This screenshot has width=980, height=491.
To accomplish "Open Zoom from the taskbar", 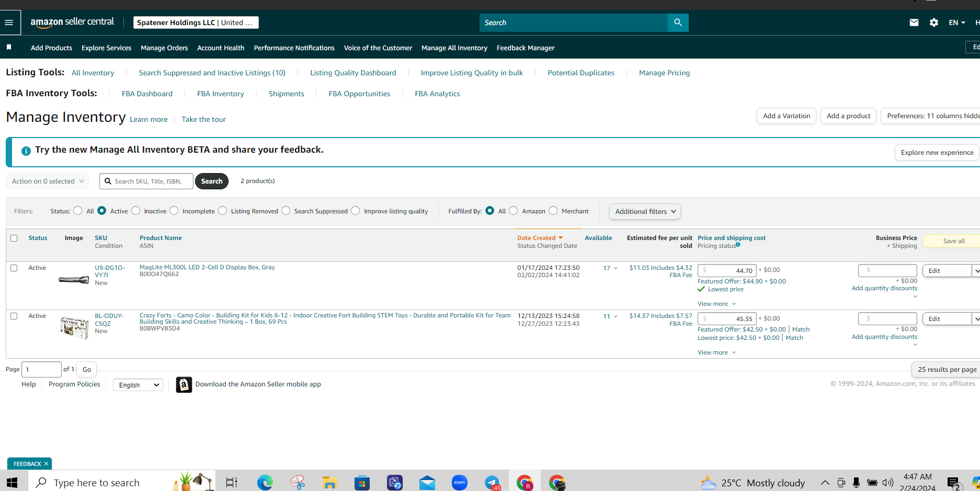I will point(460,482).
